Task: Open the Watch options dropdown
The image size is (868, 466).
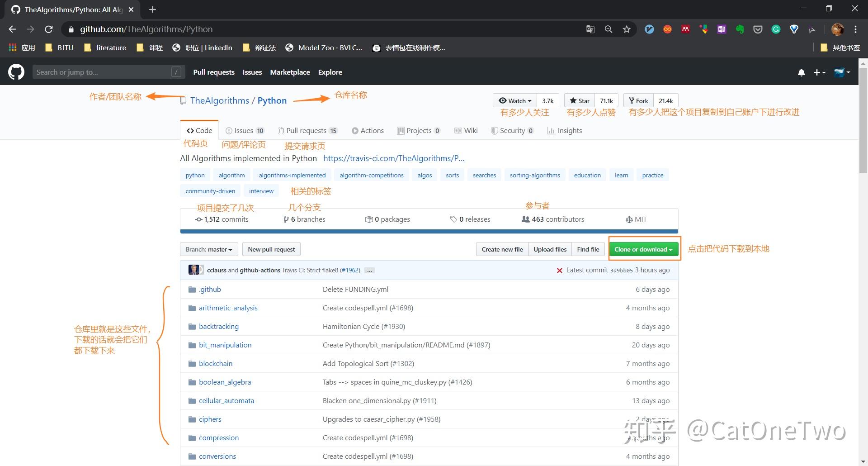Action: pyautogui.click(x=514, y=100)
